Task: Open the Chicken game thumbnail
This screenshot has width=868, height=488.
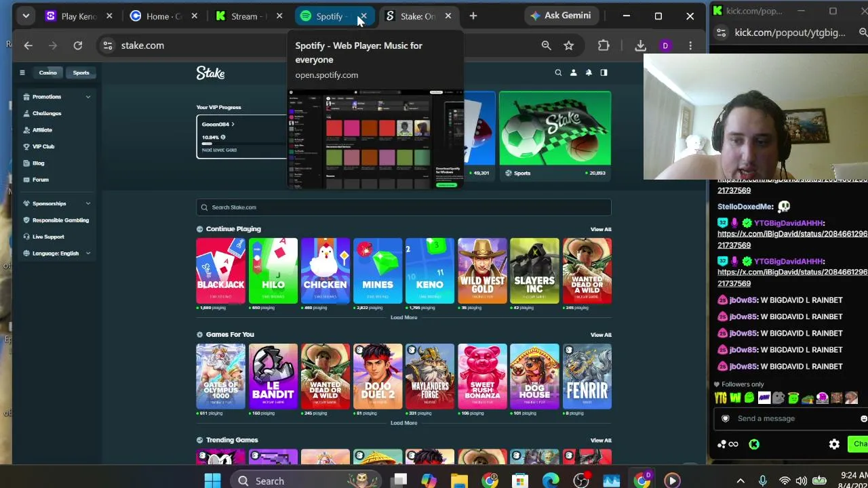Action: pos(325,270)
